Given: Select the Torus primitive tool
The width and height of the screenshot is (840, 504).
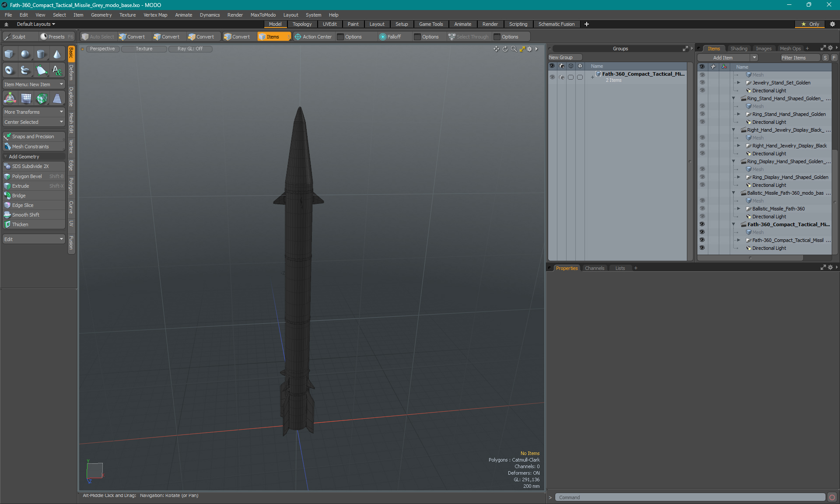Looking at the screenshot, I should point(9,70).
